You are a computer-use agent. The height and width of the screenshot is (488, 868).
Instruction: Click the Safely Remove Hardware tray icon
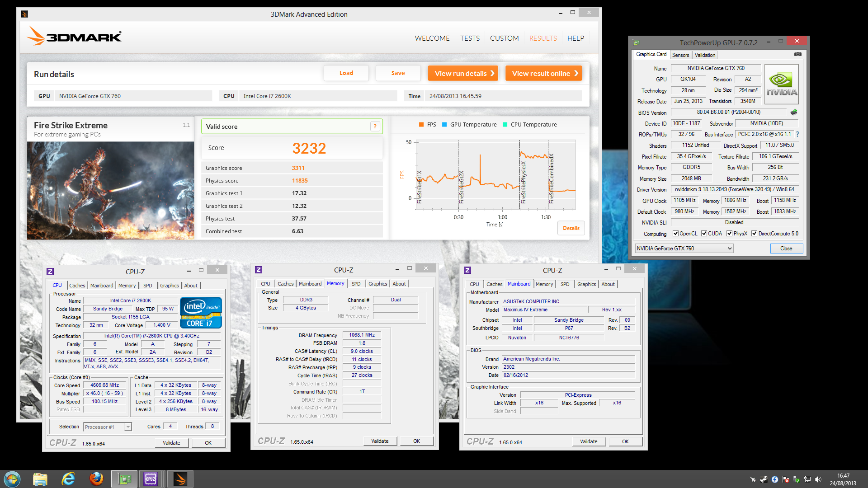tap(796, 479)
